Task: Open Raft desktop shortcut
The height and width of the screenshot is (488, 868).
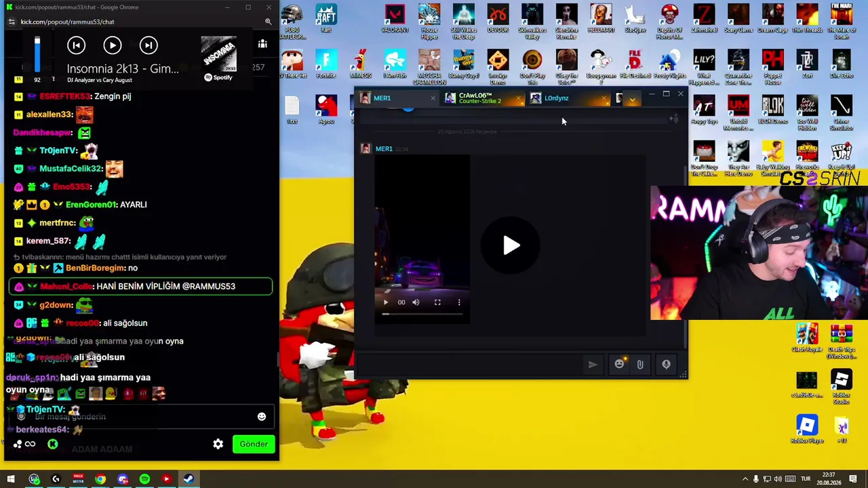Action: point(326,19)
